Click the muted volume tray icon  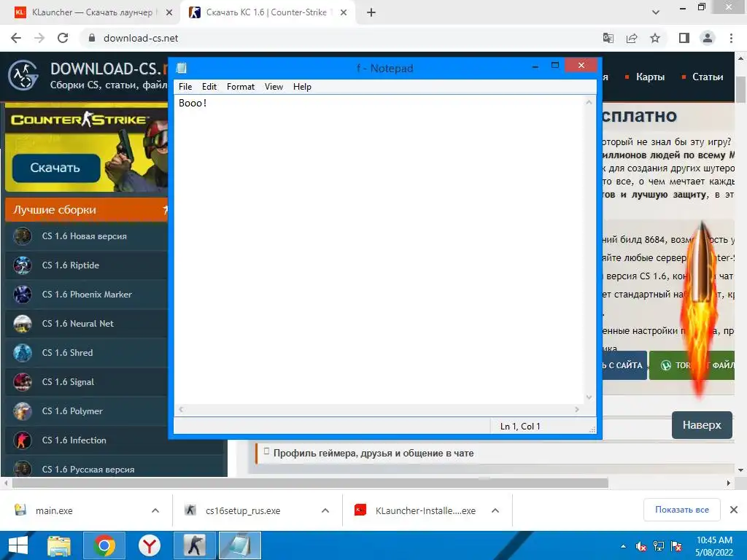click(640, 546)
